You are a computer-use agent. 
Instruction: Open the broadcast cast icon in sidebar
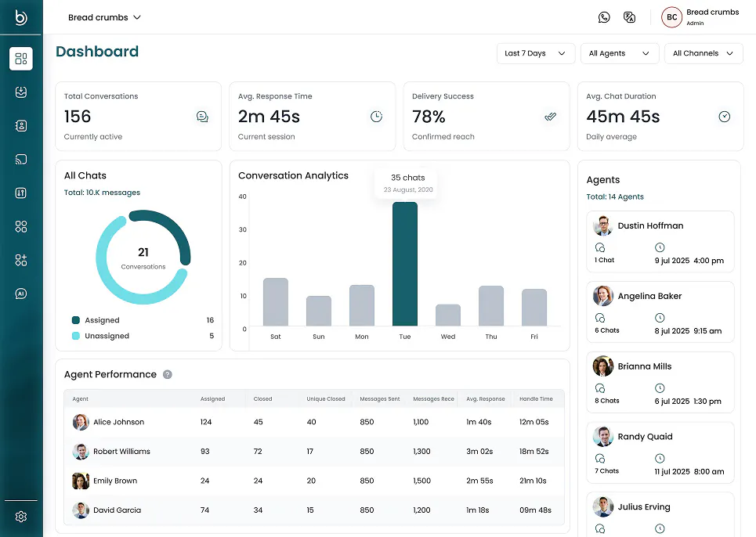coord(20,160)
